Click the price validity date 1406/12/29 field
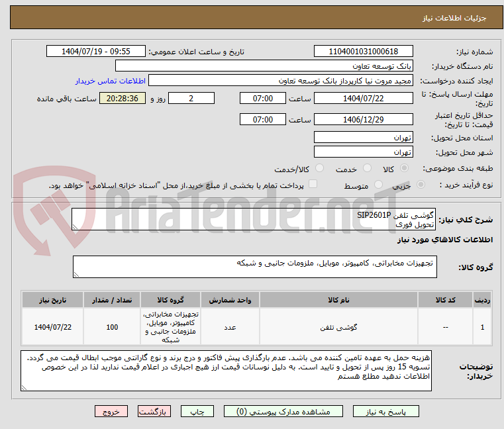The height and width of the screenshot is (429, 504). [363, 120]
